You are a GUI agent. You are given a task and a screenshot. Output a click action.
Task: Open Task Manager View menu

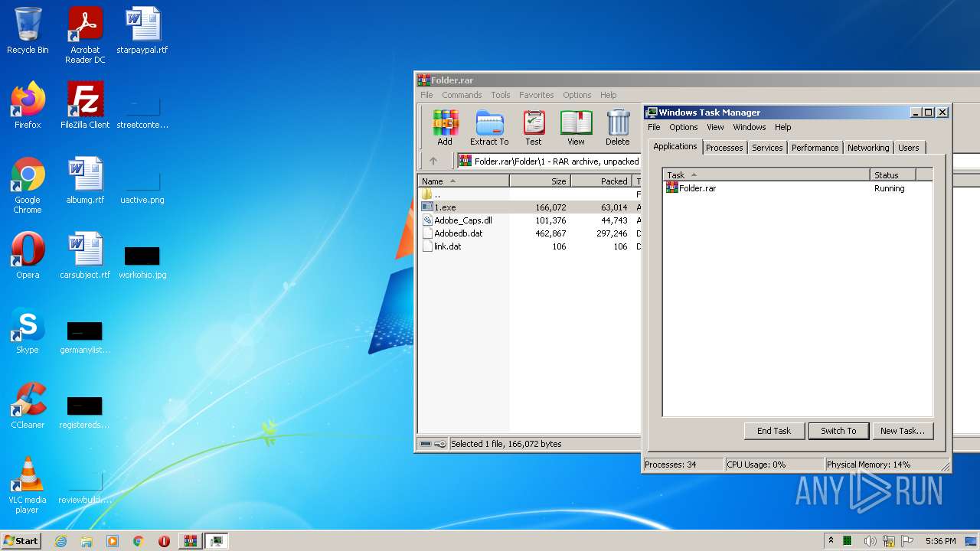(715, 127)
